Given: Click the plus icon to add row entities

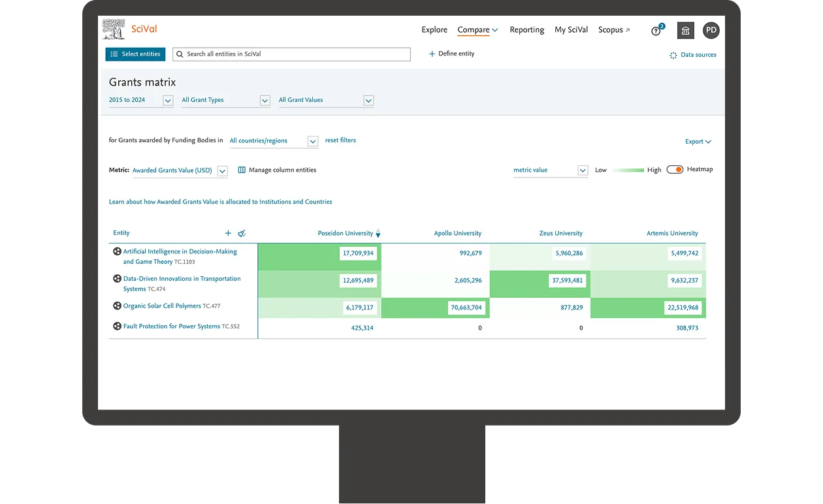Looking at the screenshot, I should (228, 233).
